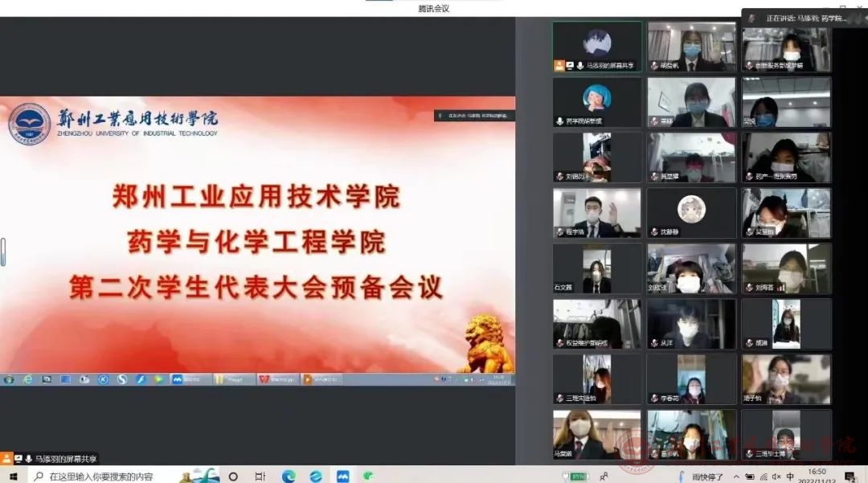868x483 pixels.
Task: Open the Cortana circle icon in taskbar
Action: click(233, 476)
